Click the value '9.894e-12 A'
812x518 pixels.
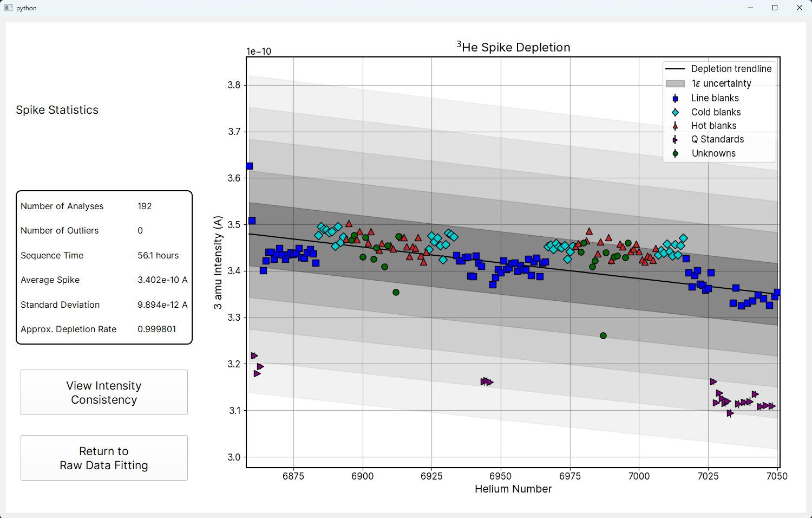coord(162,305)
